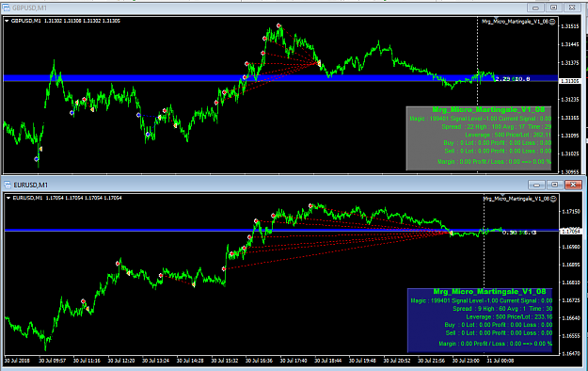Minimize the EURUSD,M1 chart window
This screenshot has height=371, width=588.
click(x=536, y=185)
